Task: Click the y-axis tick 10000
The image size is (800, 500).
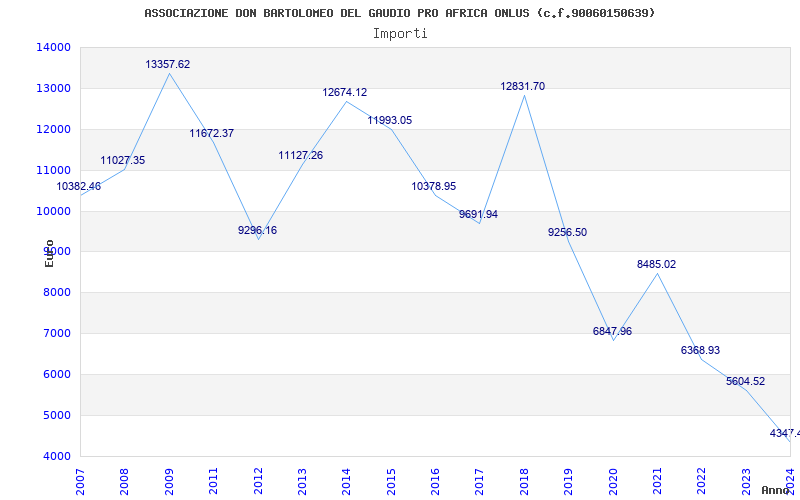Action: pos(53,211)
